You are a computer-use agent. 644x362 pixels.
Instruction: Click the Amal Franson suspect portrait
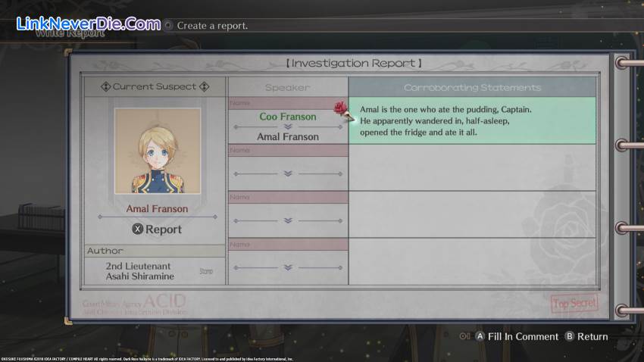click(x=158, y=151)
